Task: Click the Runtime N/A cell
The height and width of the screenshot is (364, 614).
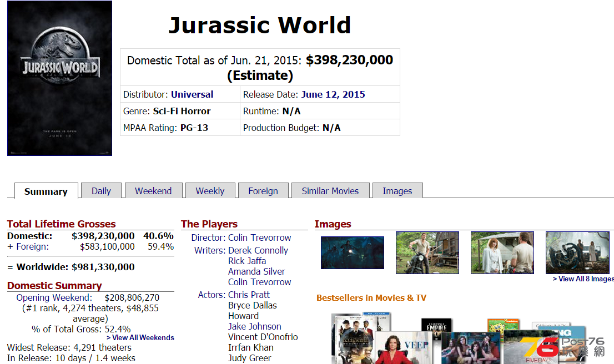Action: point(320,111)
